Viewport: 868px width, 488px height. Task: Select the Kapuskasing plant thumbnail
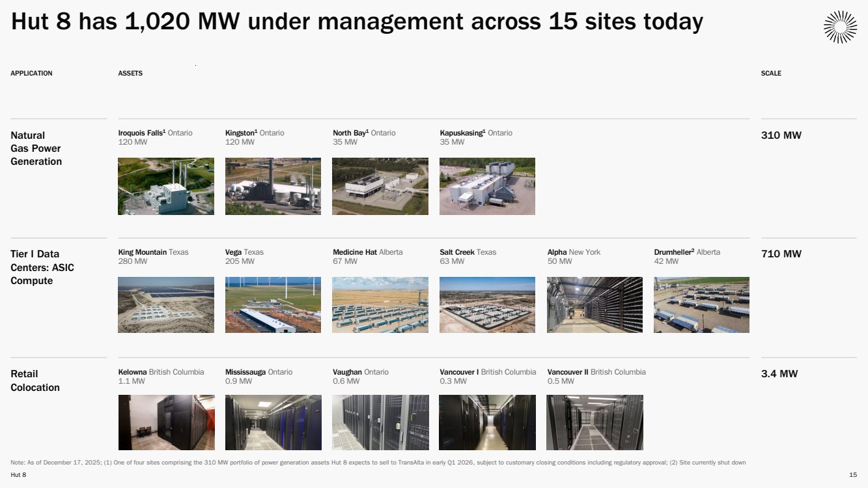point(487,186)
